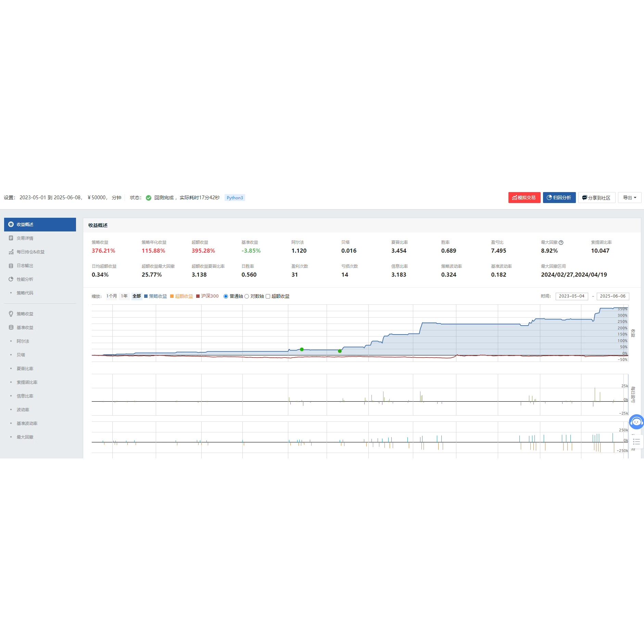
Task: Click the 日均超额收益 value 0.34%
Action: pos(100,275)
